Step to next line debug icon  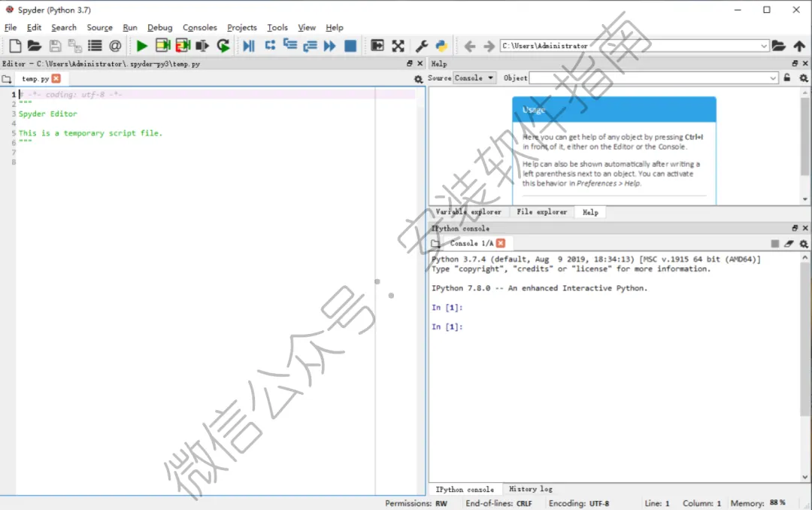pos(270,46)
